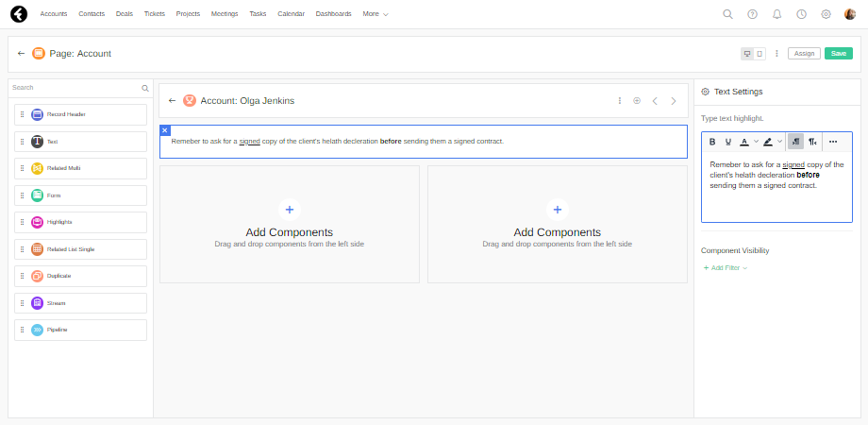
Task: Toggle bold formatting in the text editor
Action: point(712,142)
